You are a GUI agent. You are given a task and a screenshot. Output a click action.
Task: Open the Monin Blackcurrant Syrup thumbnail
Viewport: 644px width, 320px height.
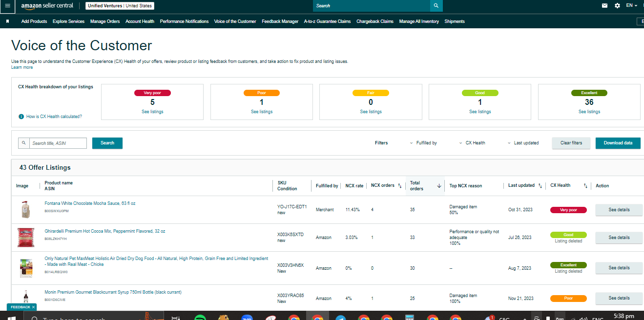[25, 297]
